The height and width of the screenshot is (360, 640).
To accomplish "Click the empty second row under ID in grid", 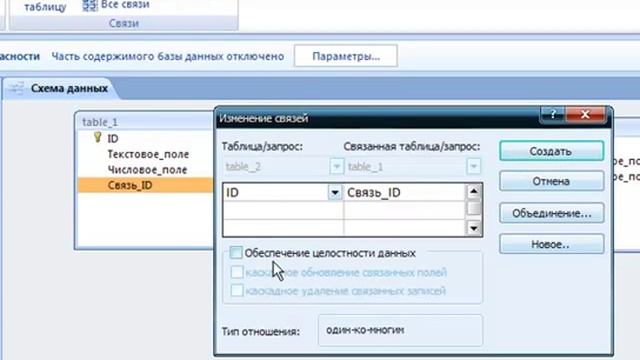I will (283, 210).
